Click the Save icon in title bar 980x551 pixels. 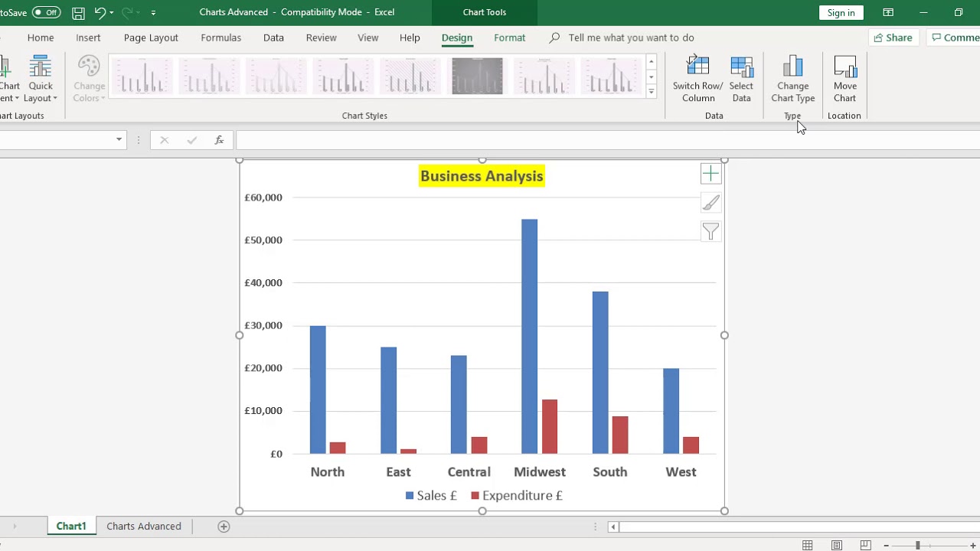pyautogui.click(x=78, y=12)
